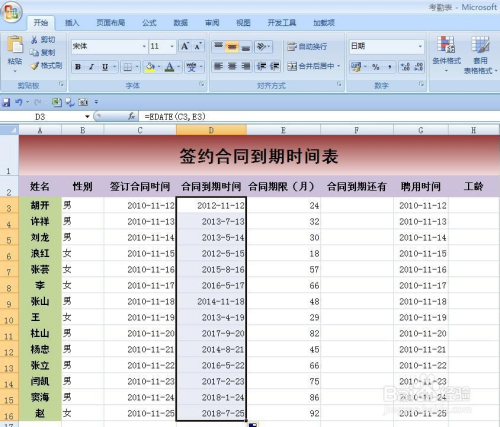
Task: Align text to vertical middle
Action: [232, 46]
